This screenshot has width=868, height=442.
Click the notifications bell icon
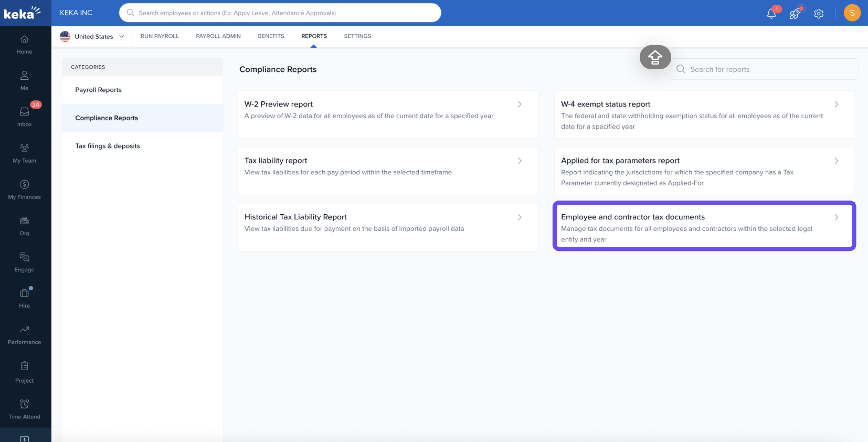click(x=771, y=13)
